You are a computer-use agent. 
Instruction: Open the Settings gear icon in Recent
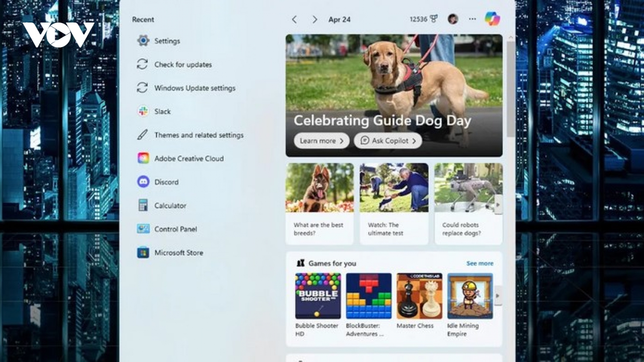143,41
